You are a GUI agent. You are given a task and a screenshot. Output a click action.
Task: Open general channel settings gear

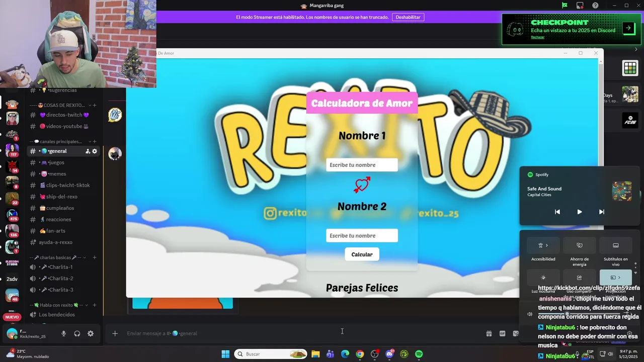(95, 151)
